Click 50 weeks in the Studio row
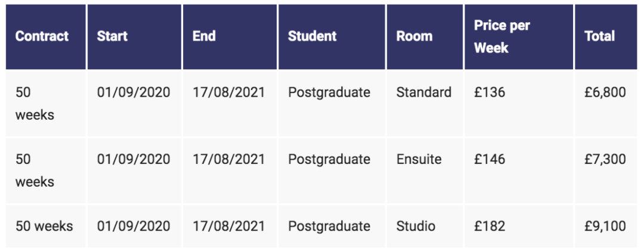Screen dimensions: 644x251 click(44, 226)
